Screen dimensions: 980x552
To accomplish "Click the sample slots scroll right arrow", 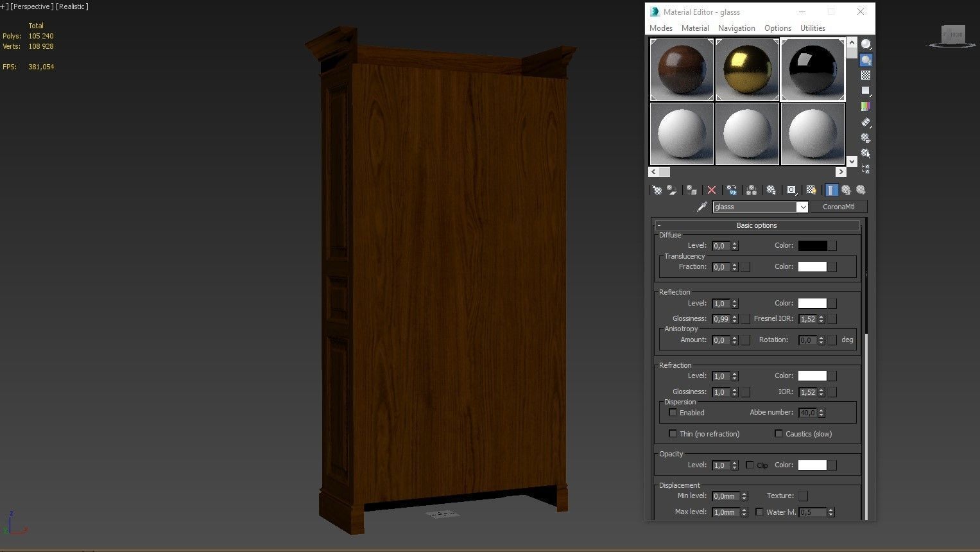I will (841, 172).
